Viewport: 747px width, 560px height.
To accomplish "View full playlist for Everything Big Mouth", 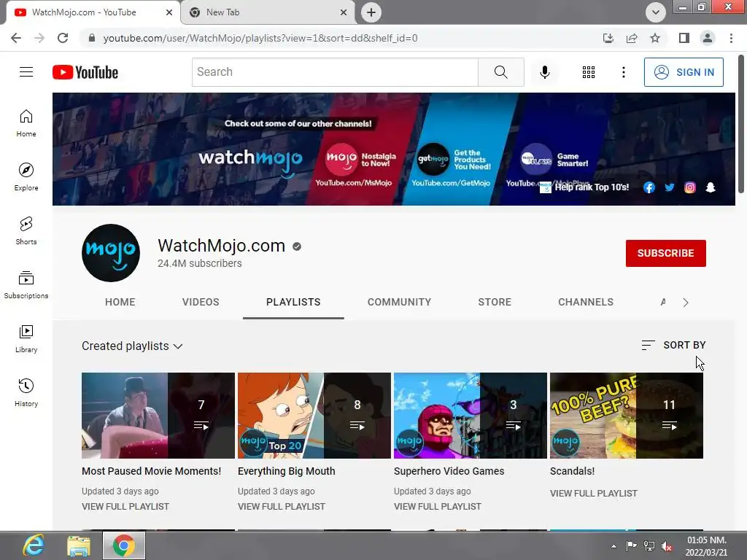I will (282, 507).
